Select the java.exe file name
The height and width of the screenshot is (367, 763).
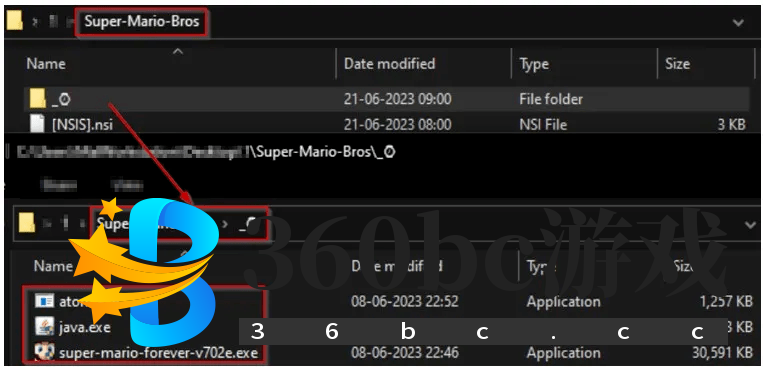[x=85, y=327]
